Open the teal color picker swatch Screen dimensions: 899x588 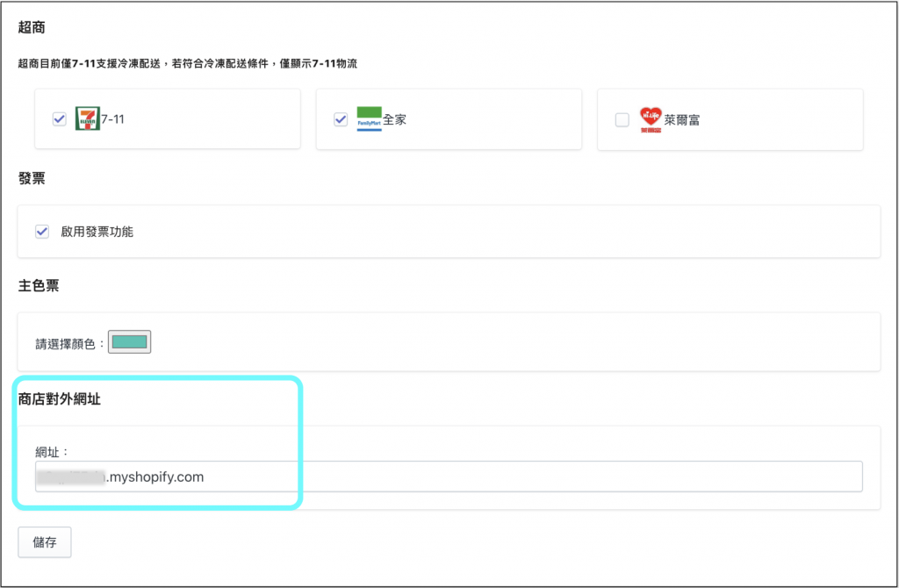pos(130,342)
